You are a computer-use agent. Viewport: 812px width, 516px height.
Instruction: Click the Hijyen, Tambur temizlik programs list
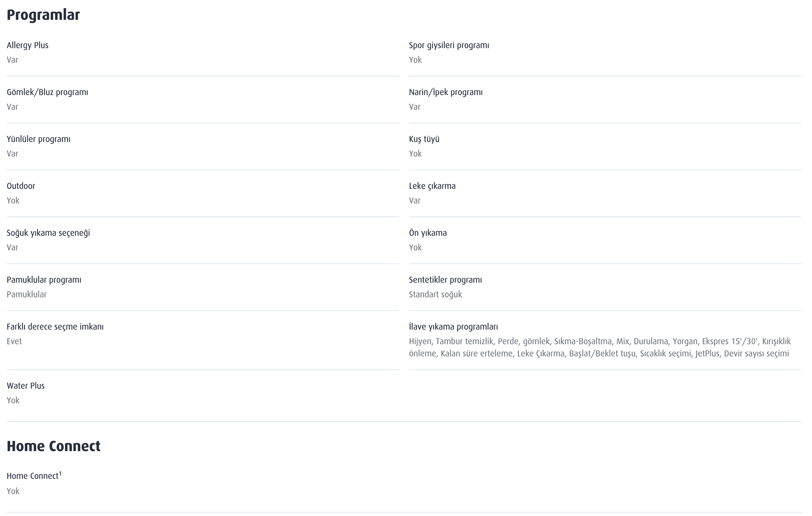click(x=600, y=348)
